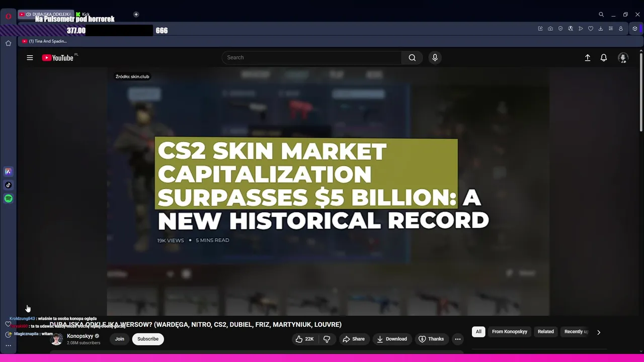Take a snapshot with the camera icon
Screen dimensions: 644x362
click(550, 29)
